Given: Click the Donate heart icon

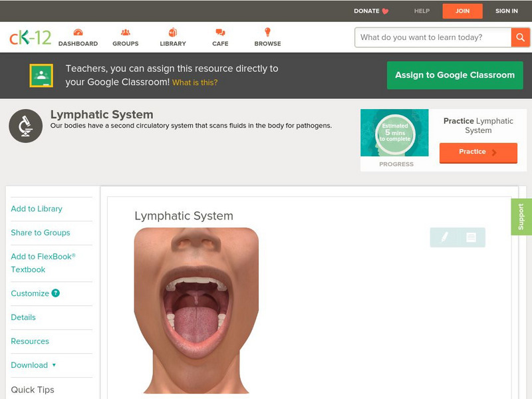Looking at the screenshot, I should (385, 11).
